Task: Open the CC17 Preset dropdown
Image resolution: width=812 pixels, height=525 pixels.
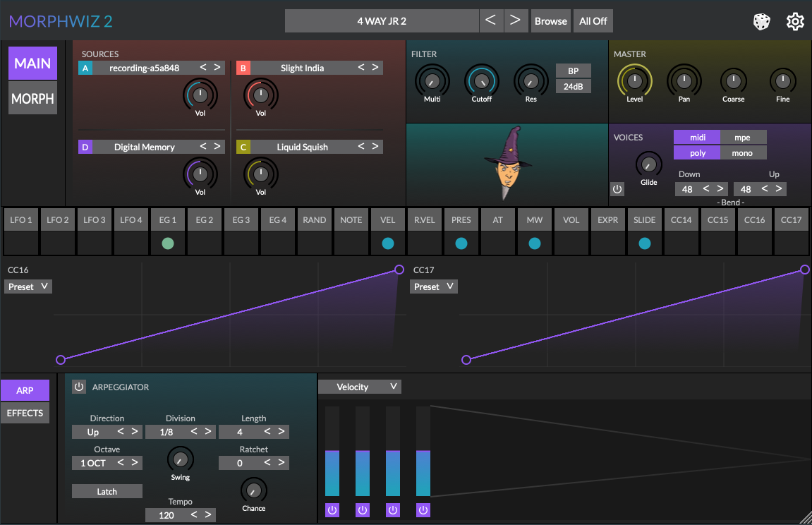Action: [434, 286]
